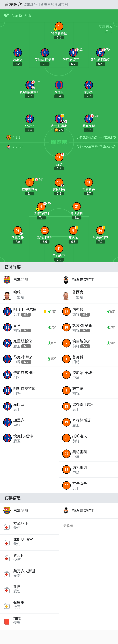Open substitute 吉乌 number 38 row
Screen dimensions: 118x644
29,327
